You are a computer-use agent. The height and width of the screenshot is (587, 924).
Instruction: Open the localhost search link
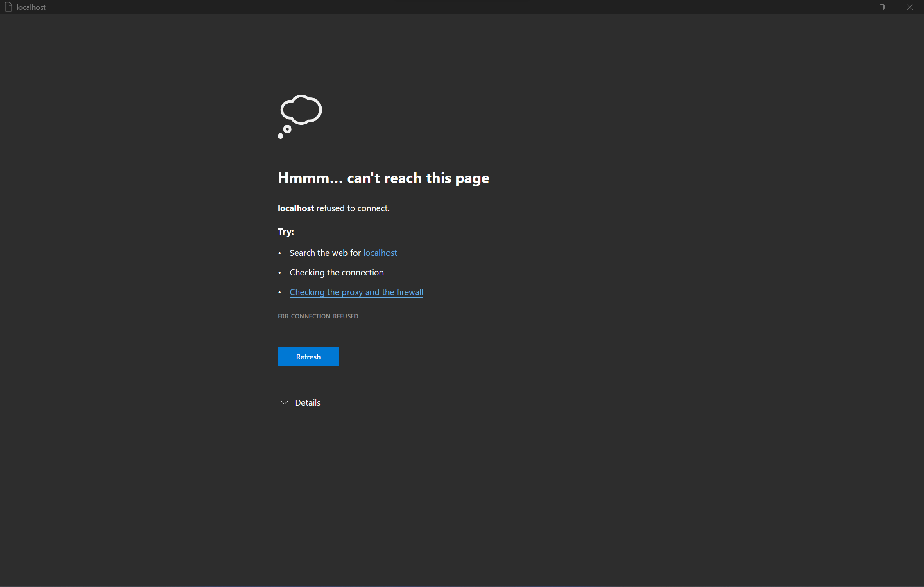click(380, 253)
